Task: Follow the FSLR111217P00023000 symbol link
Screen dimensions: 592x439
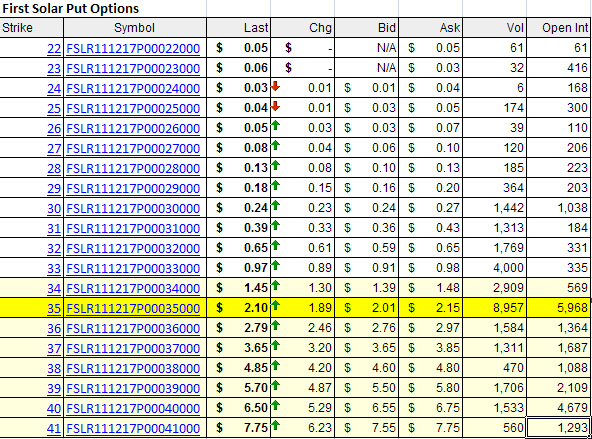Action: [x=133, y=69]
